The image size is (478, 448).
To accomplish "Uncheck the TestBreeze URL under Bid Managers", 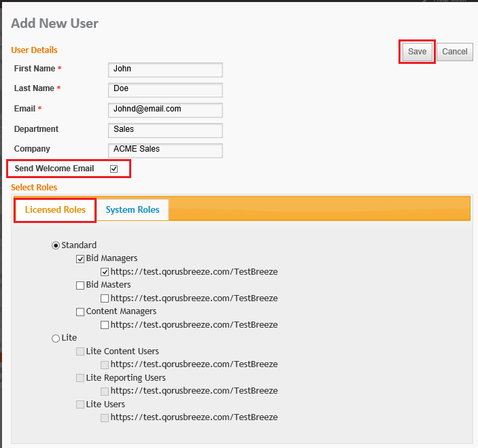I will (x=105, y=272).
